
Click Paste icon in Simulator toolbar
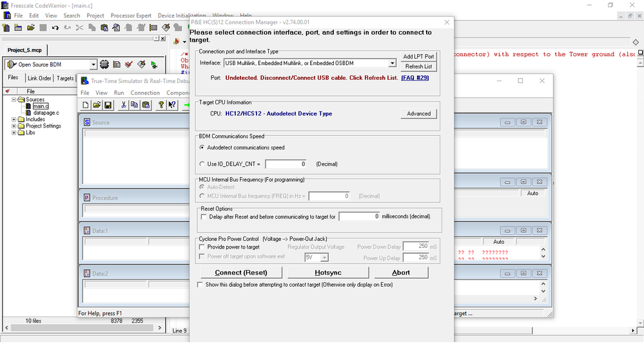146,105
